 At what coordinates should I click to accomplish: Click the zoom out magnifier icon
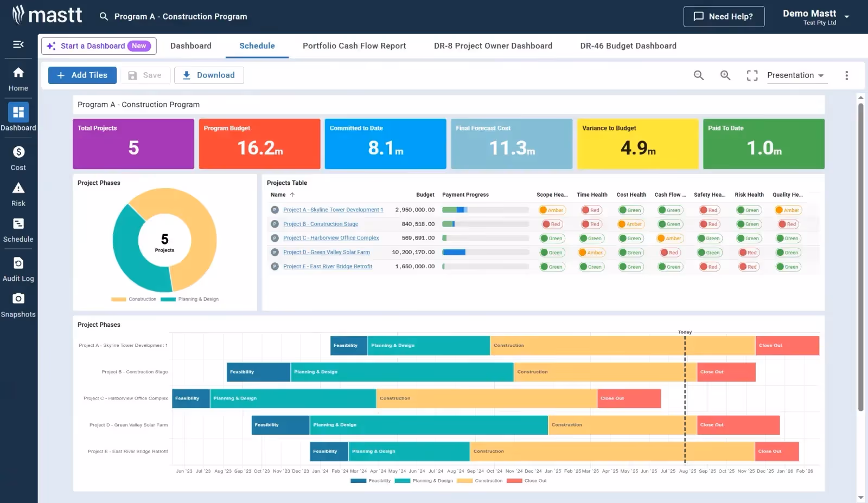click(x=699, y=75)
